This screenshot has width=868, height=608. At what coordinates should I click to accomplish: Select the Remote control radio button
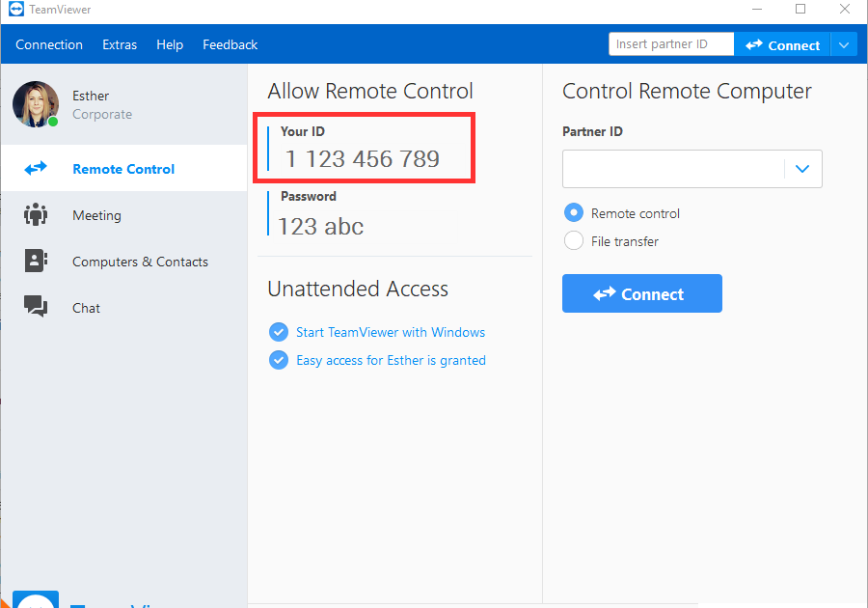[x=574, y=212]
